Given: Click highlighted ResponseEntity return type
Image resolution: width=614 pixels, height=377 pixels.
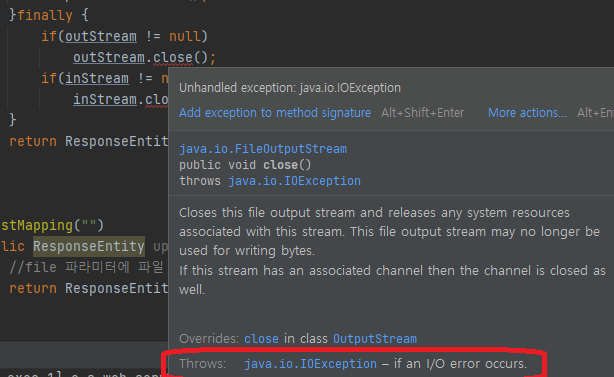Looking at the screenshot, I should (89, 246).
